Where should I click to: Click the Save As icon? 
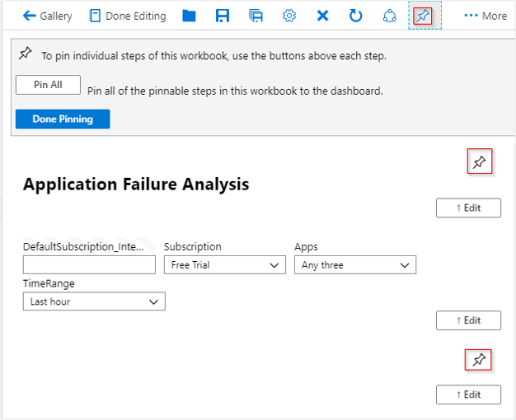click(x=256, y=16)
